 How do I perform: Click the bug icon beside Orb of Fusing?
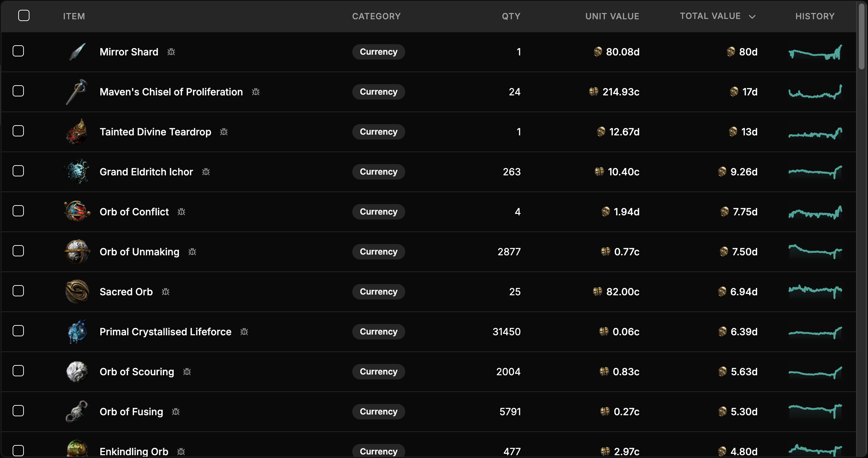tap(176, 412)
